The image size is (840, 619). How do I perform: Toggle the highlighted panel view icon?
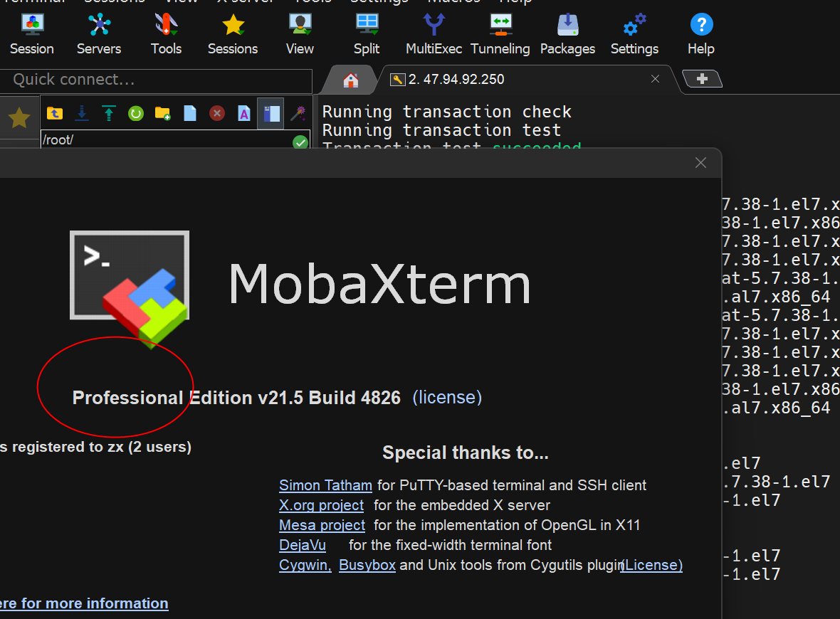tap(271, 114)
